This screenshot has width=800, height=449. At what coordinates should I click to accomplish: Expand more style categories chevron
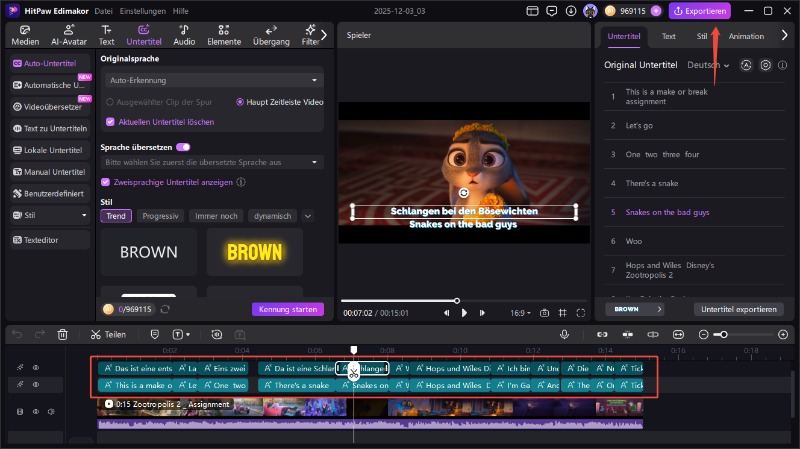pos(308,216)
